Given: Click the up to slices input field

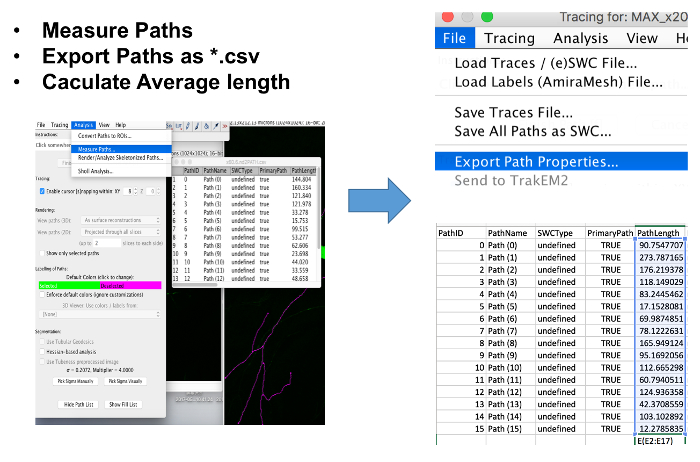Looking at the screenshot, I should point(107,243).
